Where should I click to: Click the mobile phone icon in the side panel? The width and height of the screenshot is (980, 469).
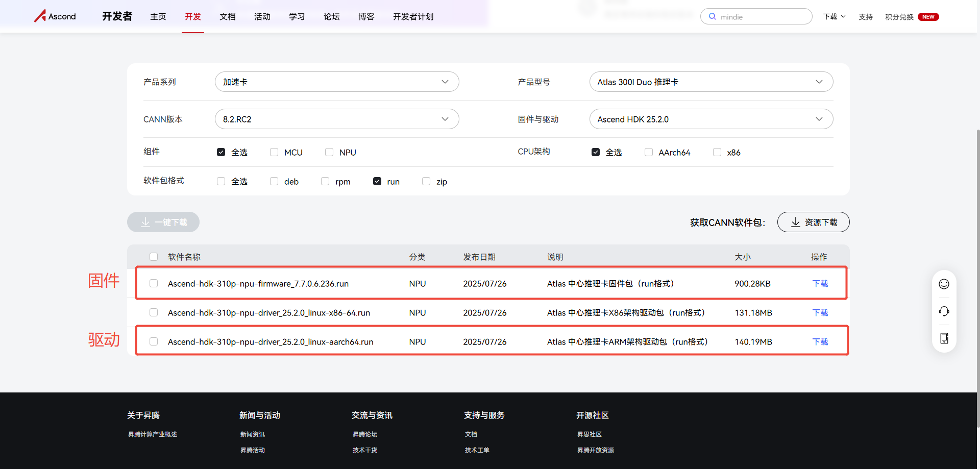[x=944, y=338]
